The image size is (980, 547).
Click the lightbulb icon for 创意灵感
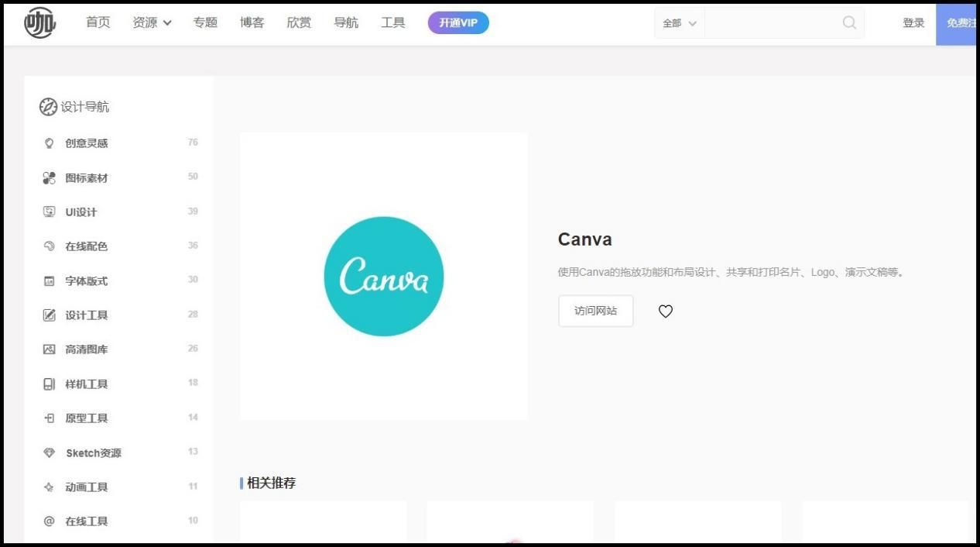(50, 143)
